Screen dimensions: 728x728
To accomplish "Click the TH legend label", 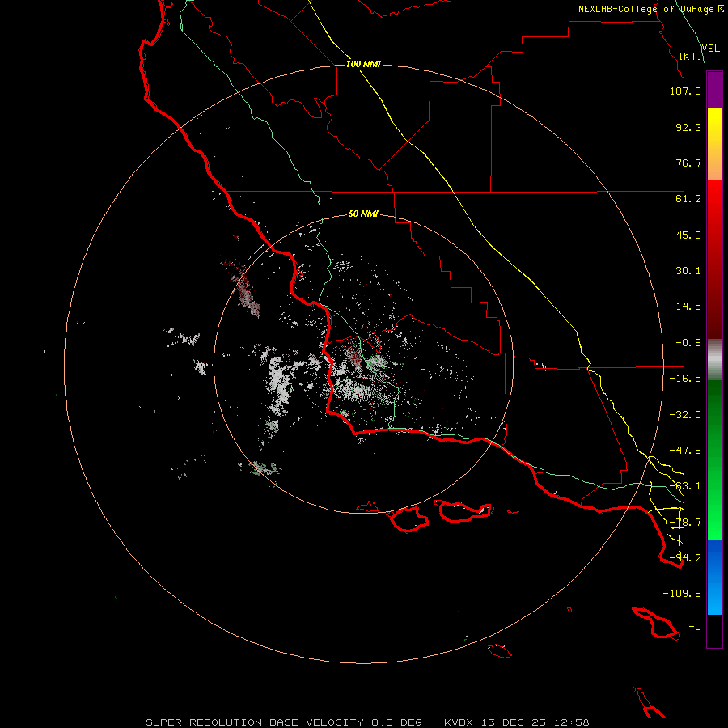I will pyautogui.click(x=695, y=630).
